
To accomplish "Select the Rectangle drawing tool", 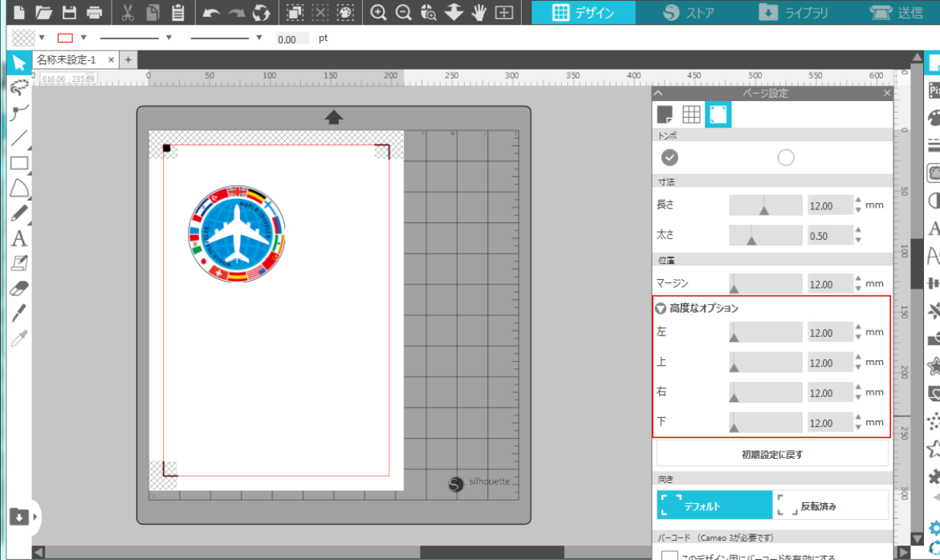I will (19, 163).
